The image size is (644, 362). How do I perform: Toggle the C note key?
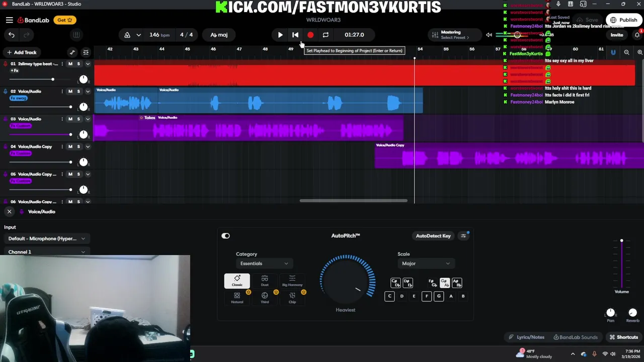point(389,296)
